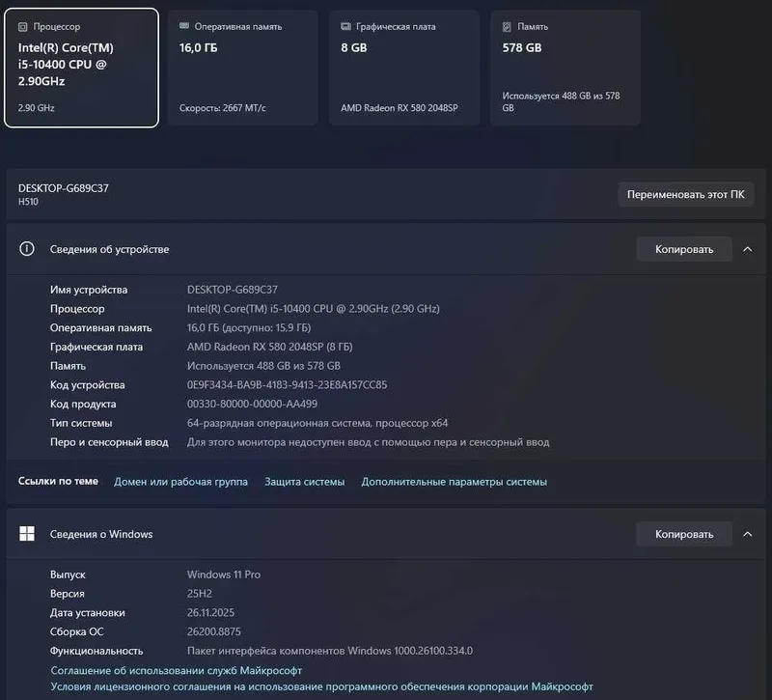Select the pen and touch input value

(369, 442)
